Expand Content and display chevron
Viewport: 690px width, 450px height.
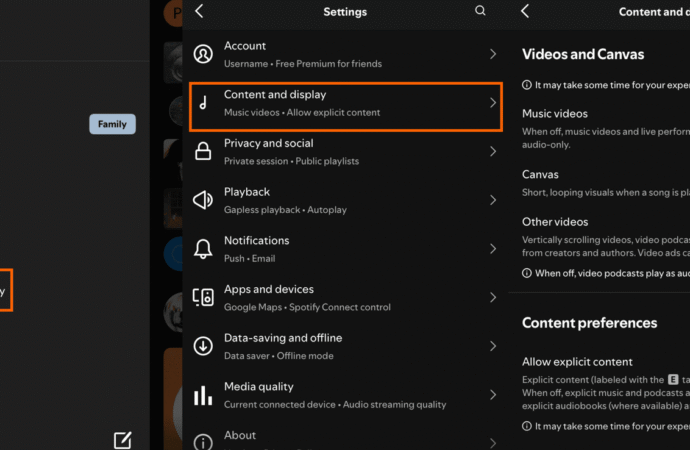(492, 103)
